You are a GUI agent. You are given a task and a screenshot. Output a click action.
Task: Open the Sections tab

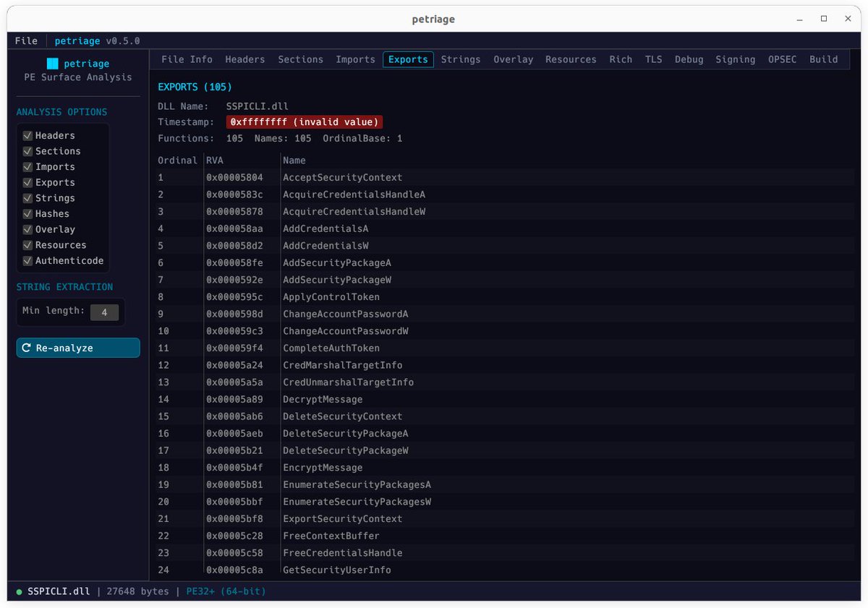(300, 59)
